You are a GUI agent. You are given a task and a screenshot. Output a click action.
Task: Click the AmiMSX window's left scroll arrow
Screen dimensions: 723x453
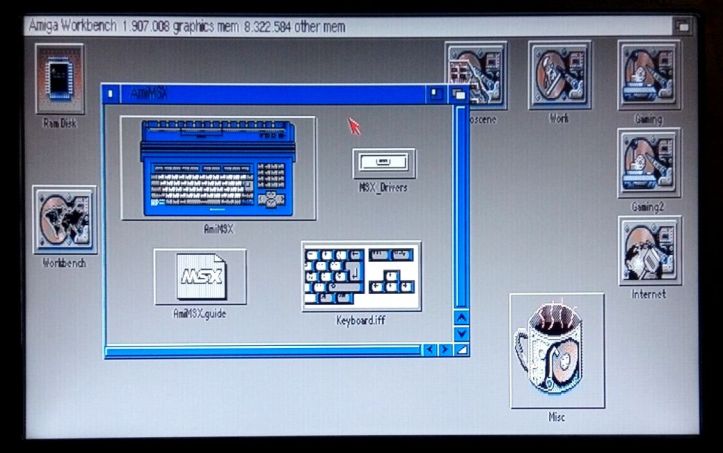(429, 350)
